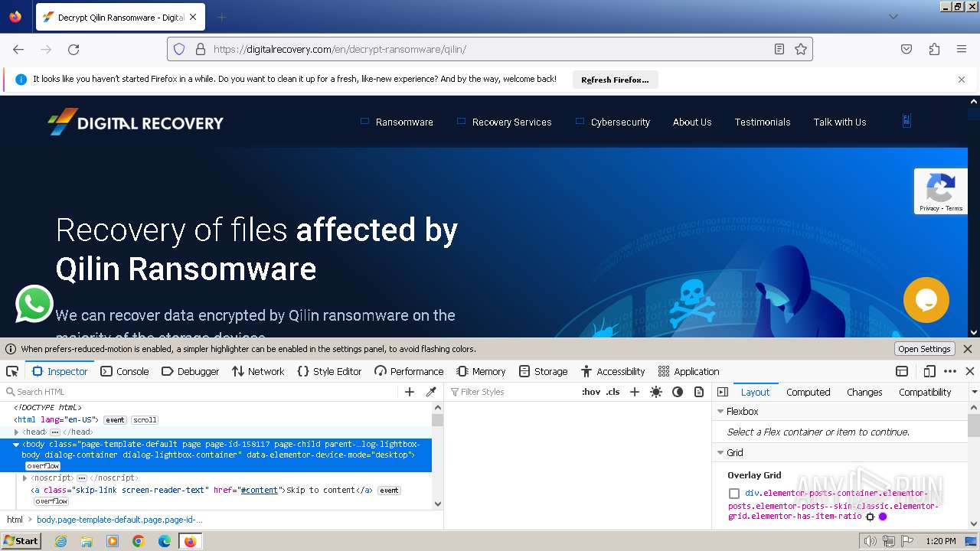Viewport: 980px width, 551px height.
Task: Dismiss the Firefox refresh notification bar
Action: coord(962,79)
